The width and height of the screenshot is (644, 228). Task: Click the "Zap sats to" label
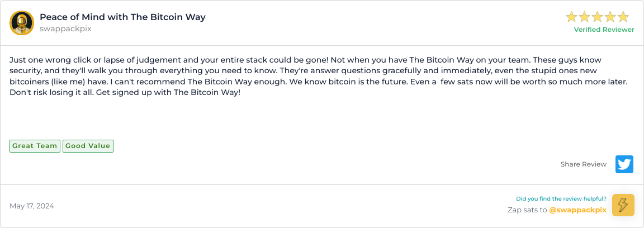(527, 210)
